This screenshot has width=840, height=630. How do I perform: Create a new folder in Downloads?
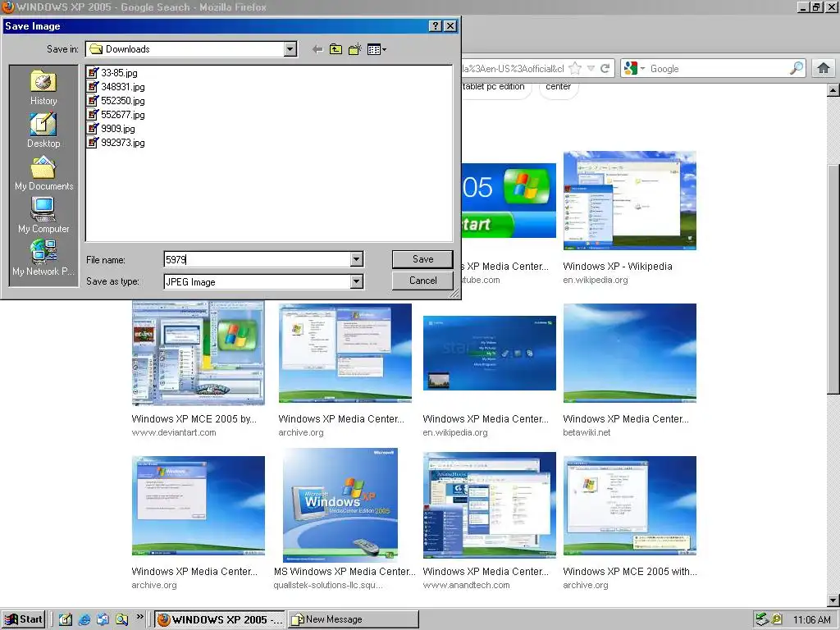(354, 49)
